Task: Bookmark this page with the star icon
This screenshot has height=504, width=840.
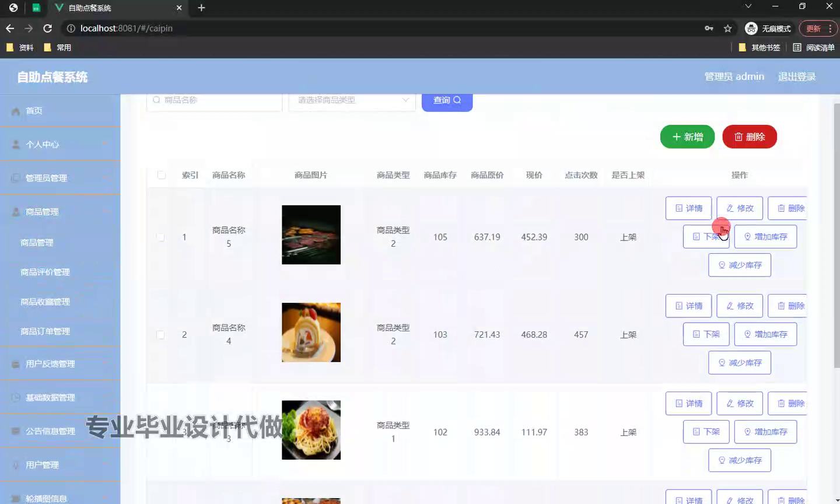Action: pyautogui.click(x=727, y=28)
